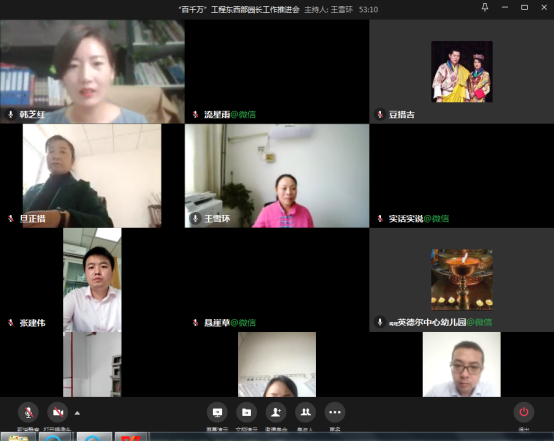Open the file explorer taskbar icon

(18, 437)
